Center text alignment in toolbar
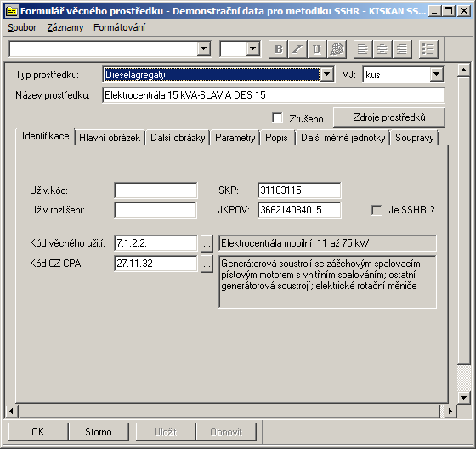 [382, 49]
